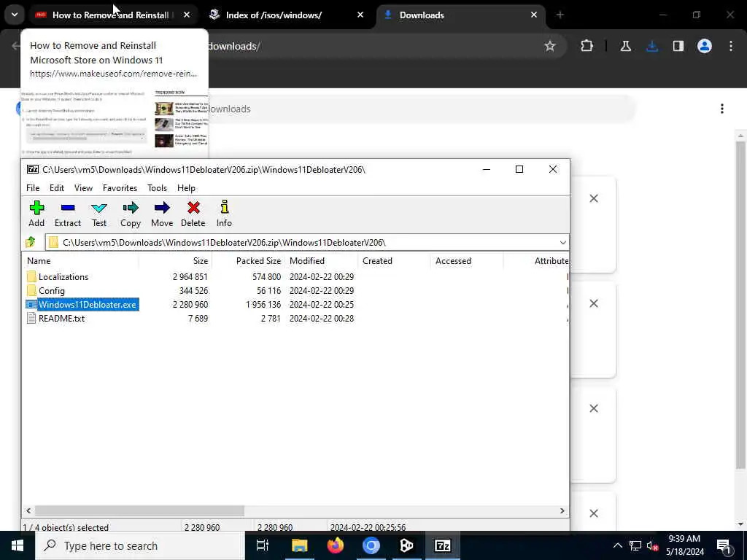Sort by the Name column header

pyautogui.click(x=80, y=261)
